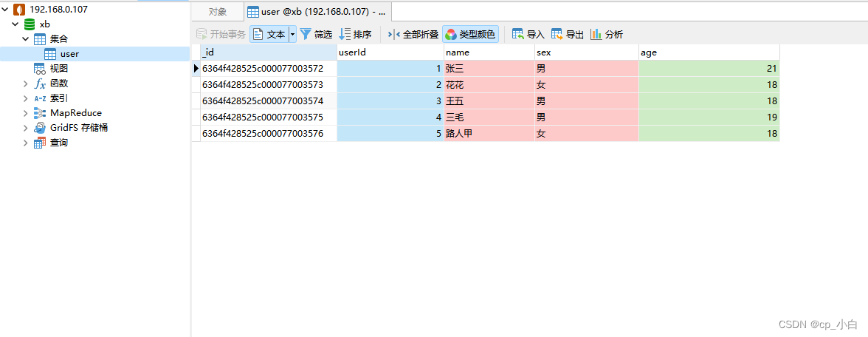Select cell 6364f428525c000077003575
Viewport: 868px width, 337px height.
[269, 117]
